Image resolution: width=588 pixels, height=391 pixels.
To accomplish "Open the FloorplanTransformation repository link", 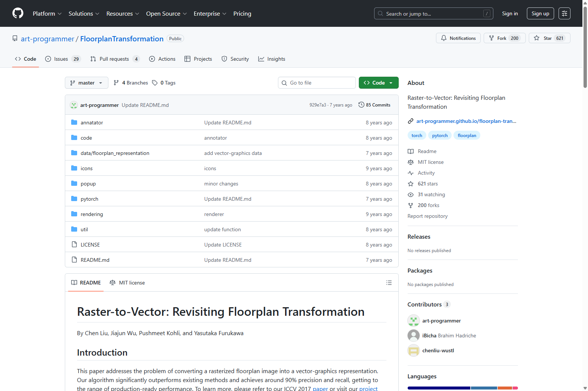I will [122, 39].
